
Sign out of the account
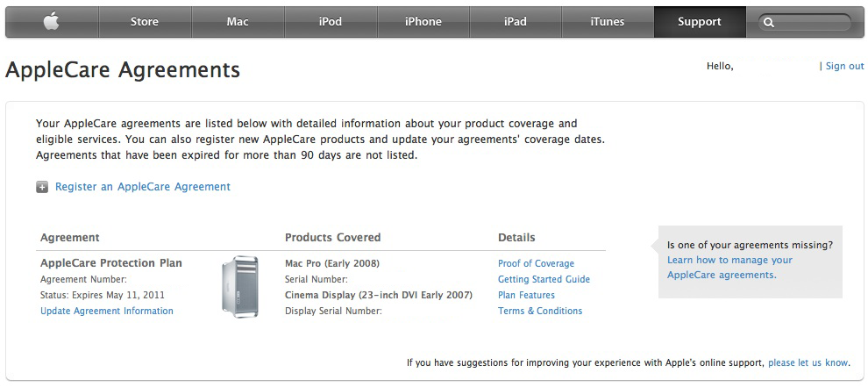click(844, 66)
